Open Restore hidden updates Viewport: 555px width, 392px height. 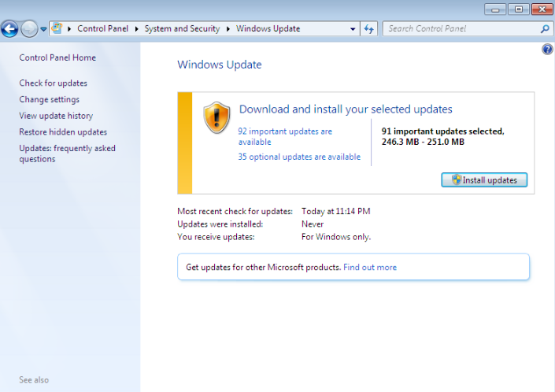click(63, 132)
